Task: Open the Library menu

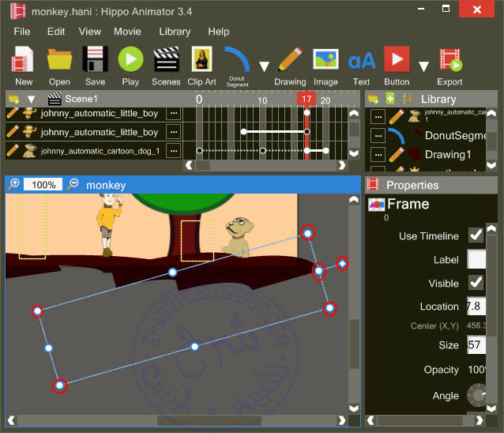Action: [175, 32]
